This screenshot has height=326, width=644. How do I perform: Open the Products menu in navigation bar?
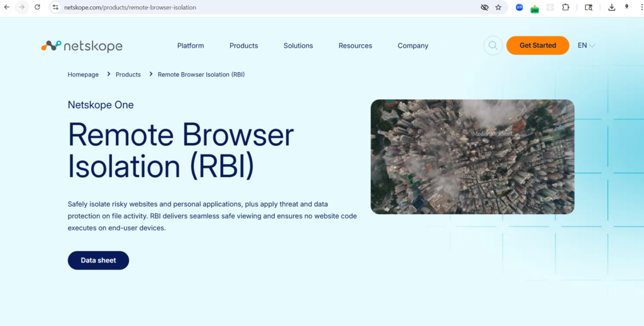tap(243, 46)
